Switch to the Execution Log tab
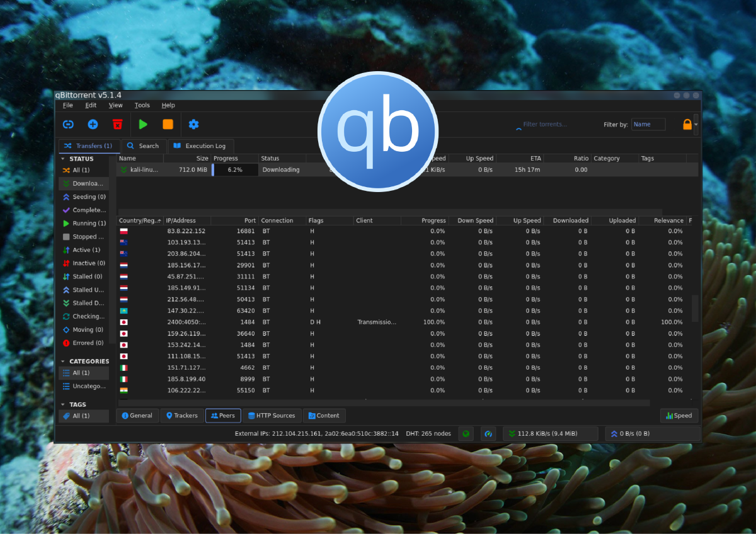 click(x=200, y=146)
